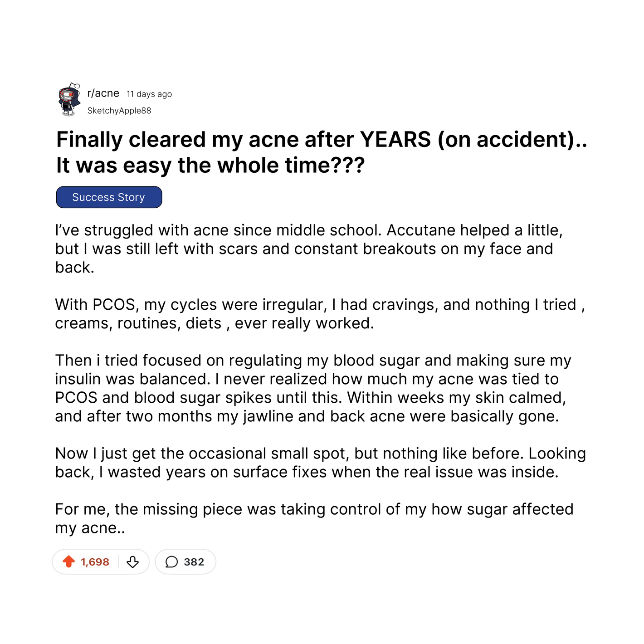644x644 pixels.
Task: Click the paragraph starting 'With PCOS'
Action: point(317,314)
